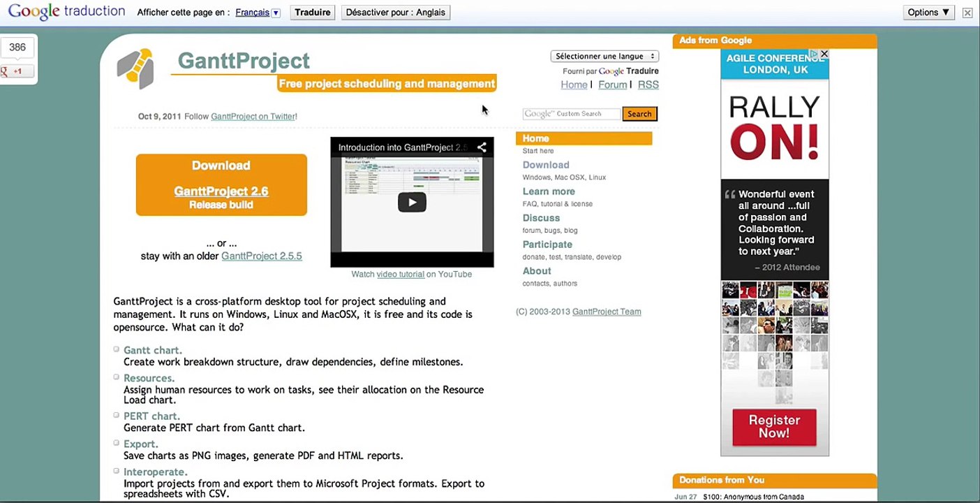980x503 pixels.
Task: Open the Français language dropdown arrow
Action: (x=276, y=13)
